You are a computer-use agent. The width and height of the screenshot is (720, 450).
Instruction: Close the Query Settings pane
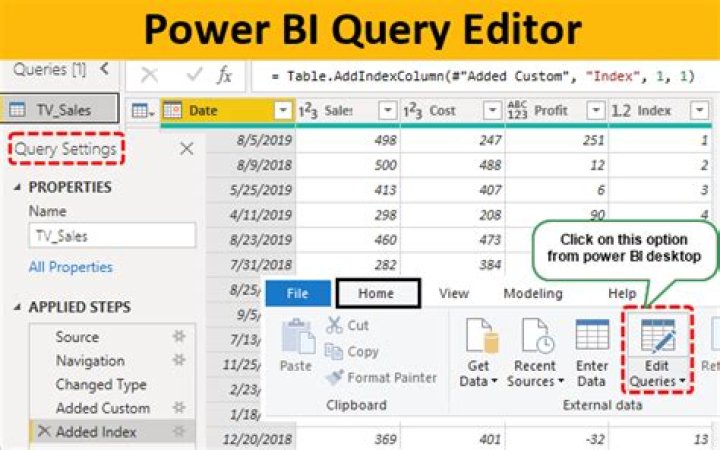[x=186, y=149]
